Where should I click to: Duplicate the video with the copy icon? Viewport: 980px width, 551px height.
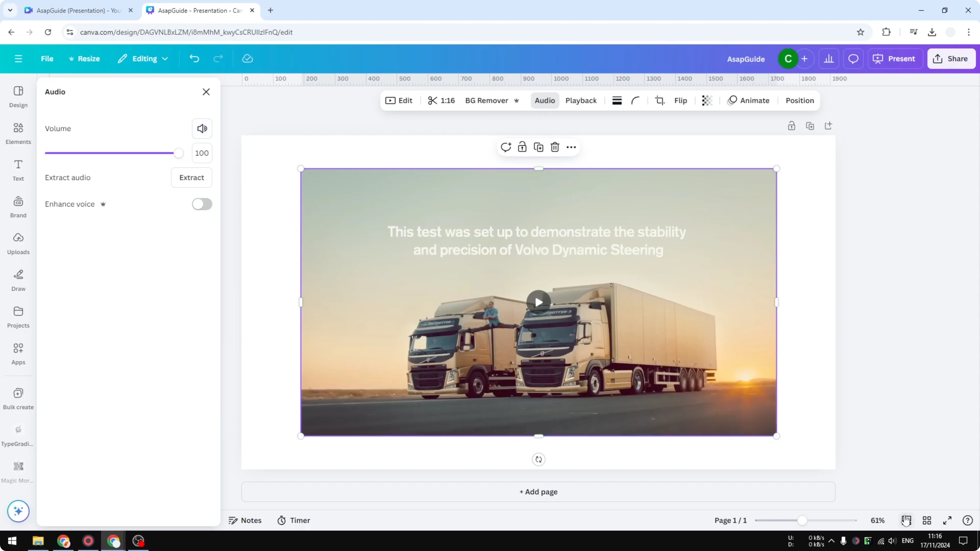point(538,147)
